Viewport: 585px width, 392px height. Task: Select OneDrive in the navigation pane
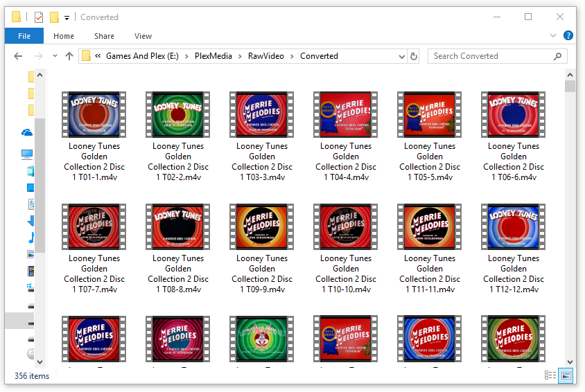point(27,132)
